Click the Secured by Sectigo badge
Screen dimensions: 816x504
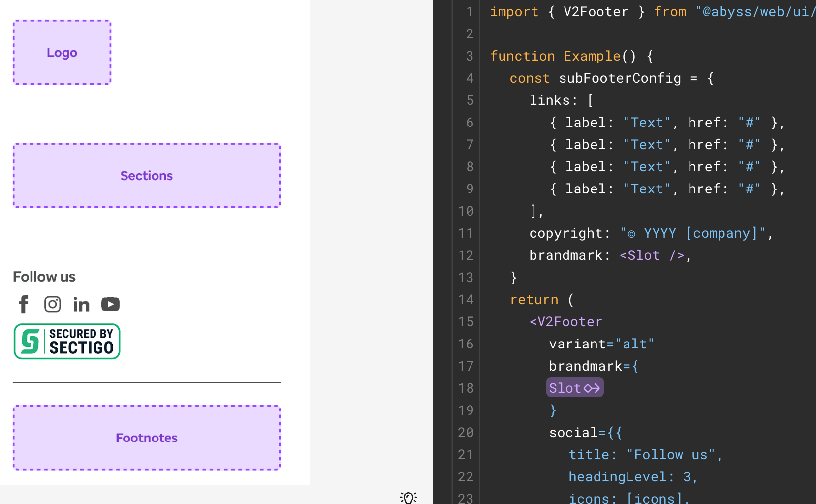pyautogui.click(x=66, y=341)
